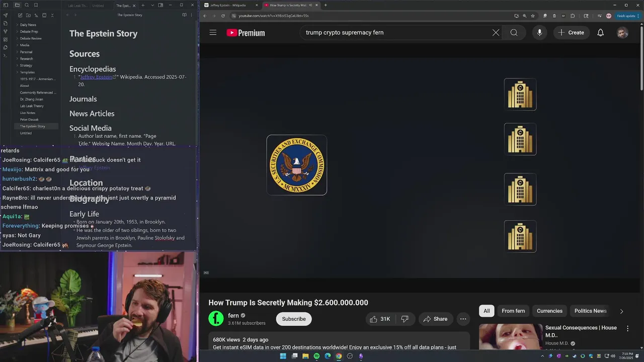Click the YouTube Create button
644x362 pixels.
(571, 33)
